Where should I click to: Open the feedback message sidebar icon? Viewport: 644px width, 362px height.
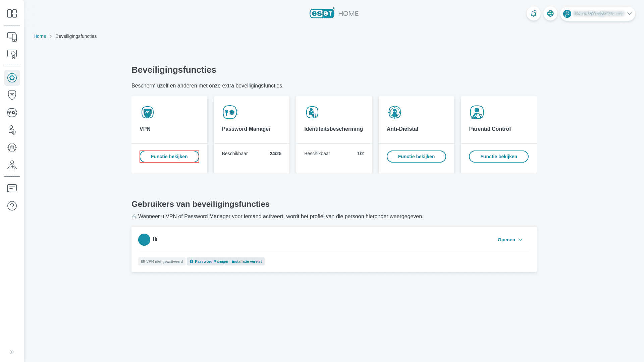[x=12, y=188]
